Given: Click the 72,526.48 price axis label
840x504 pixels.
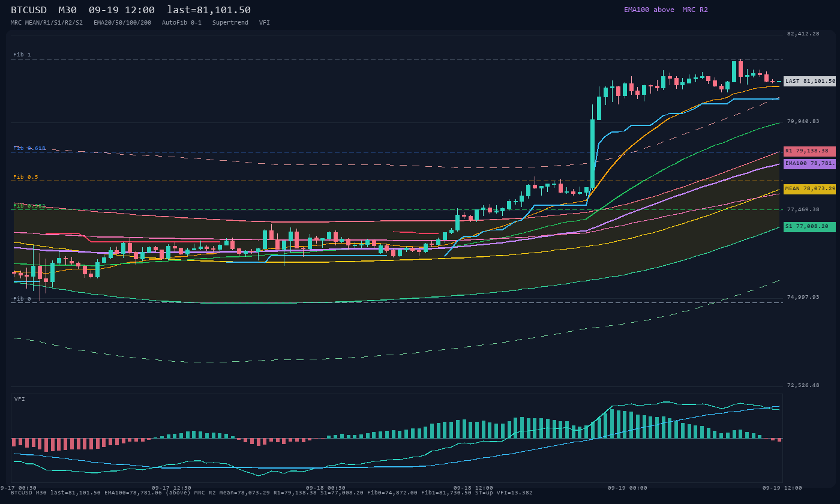Looking at the screenshot, I should click(803, 385).
